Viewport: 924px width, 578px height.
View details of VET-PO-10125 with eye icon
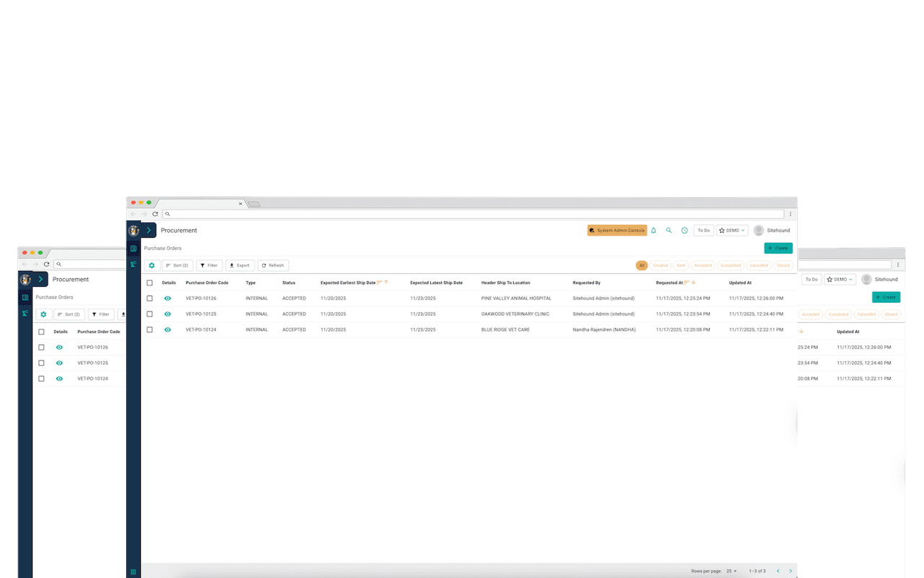coord(167,314)
